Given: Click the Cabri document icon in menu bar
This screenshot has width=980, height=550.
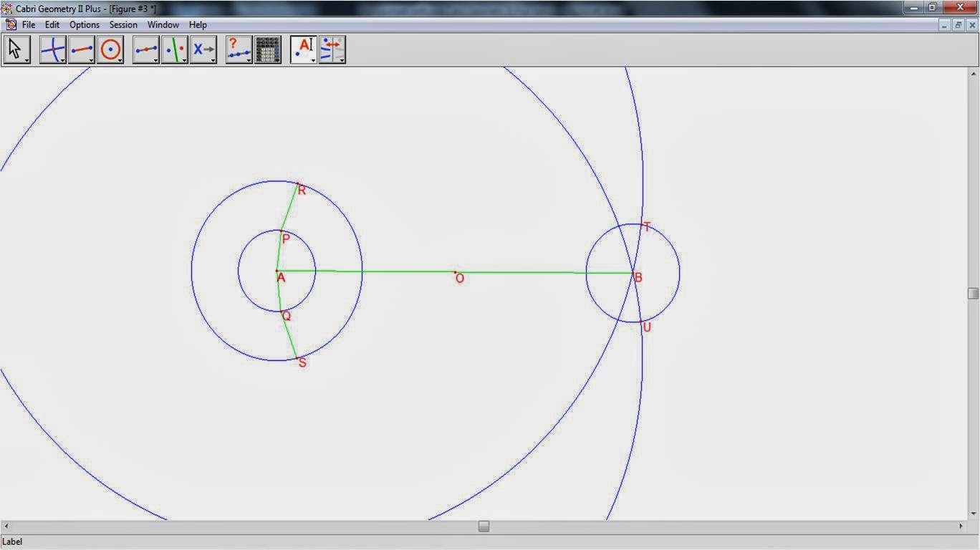Looking at the screenshot, I should (11, 24).
